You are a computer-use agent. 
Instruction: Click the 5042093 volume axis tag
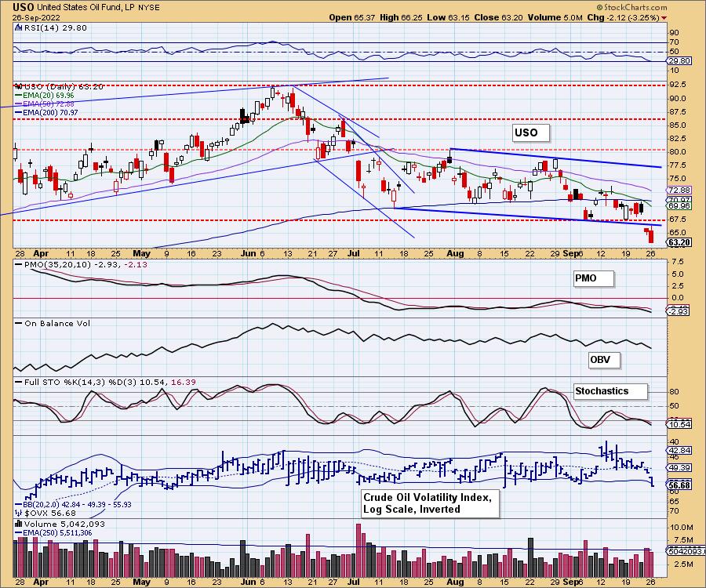coord(685,551)
